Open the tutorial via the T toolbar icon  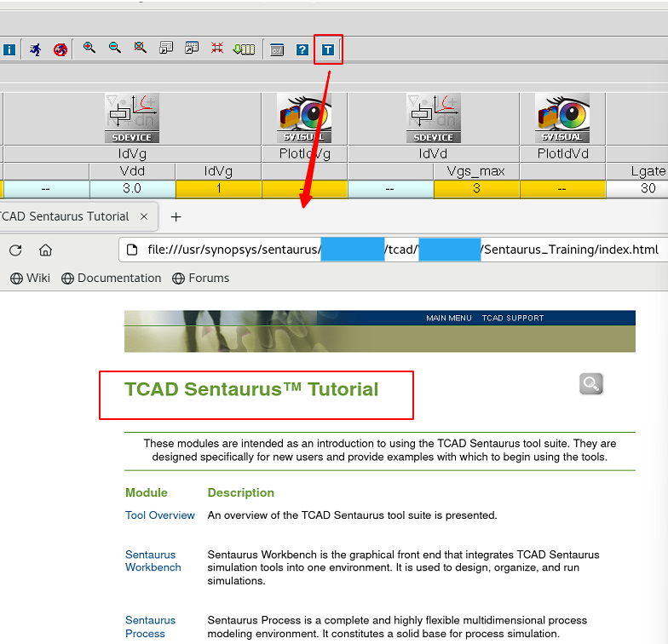tap(327, 49)
